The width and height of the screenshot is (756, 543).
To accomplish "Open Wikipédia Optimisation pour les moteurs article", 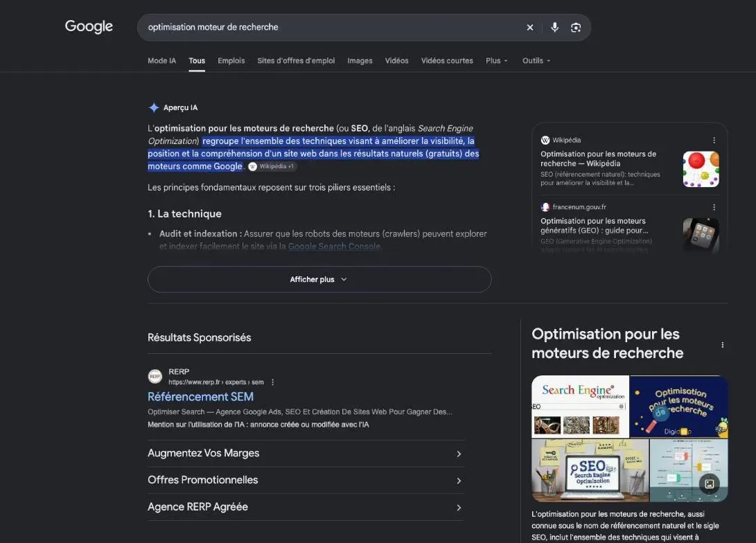I will coord(598,159).
